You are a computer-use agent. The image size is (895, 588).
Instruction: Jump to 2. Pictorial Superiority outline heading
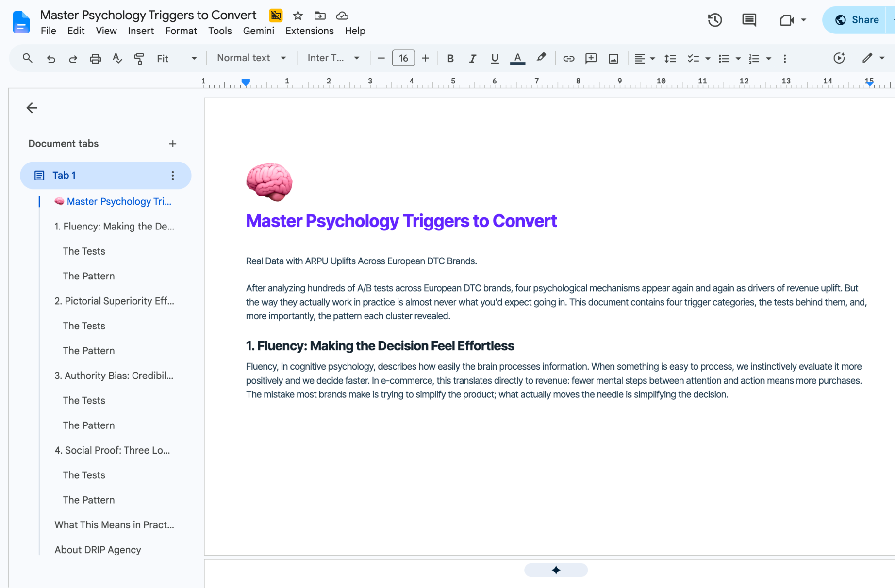(x=114, y=301)
